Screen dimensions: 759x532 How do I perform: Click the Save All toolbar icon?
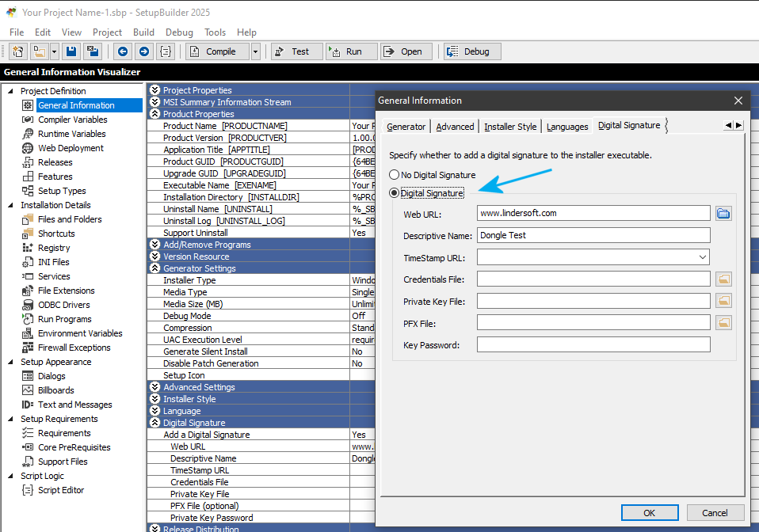[x=91, y=51]
